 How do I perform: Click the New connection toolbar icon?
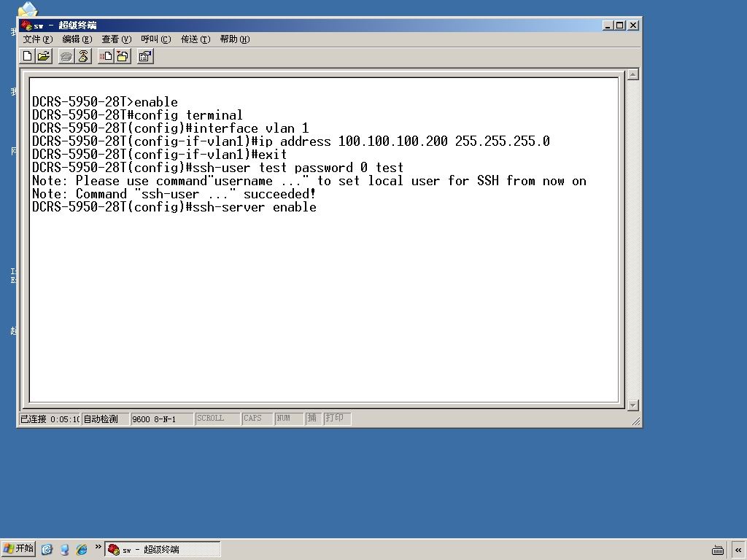click(x=28, y=56)
